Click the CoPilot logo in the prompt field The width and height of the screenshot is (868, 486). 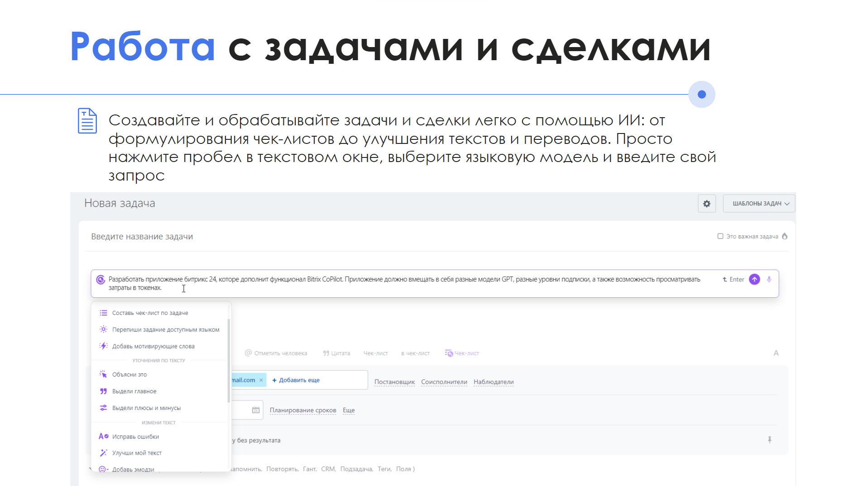pos(101,280)
